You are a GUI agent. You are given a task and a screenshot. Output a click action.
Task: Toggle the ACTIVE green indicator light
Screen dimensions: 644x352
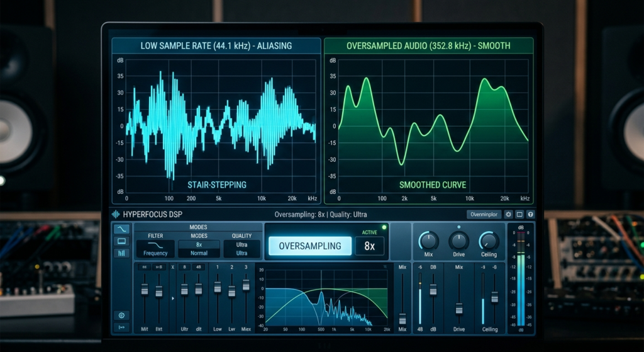click(x=384, y=227)
